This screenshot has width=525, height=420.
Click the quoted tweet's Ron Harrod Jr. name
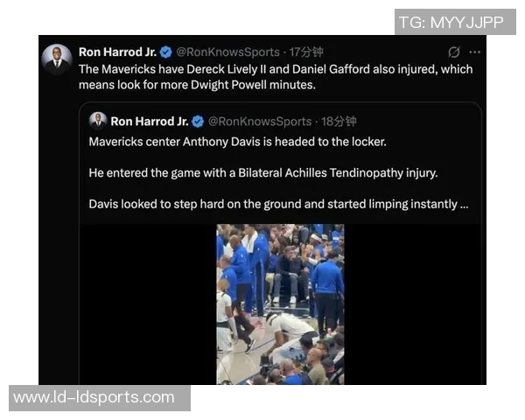click(x=150, y=122)
